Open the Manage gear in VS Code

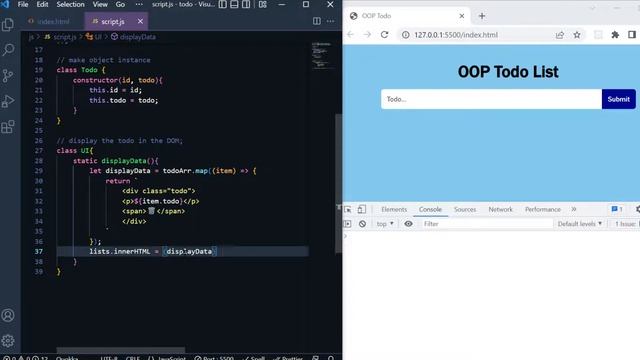[x=8, y=340]
